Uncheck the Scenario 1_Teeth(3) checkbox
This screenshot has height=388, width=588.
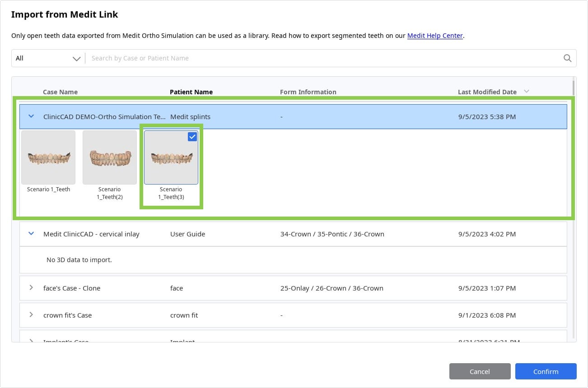[x=192, y=137]
